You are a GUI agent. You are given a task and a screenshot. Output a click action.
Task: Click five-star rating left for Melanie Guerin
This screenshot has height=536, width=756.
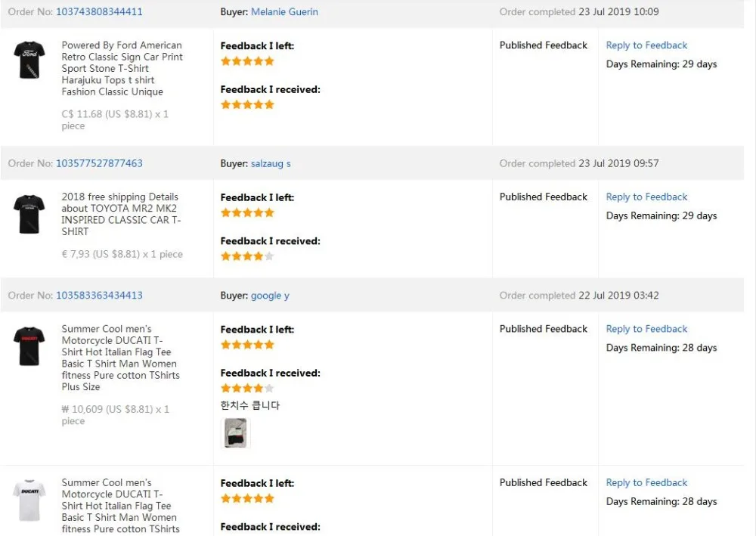pyautogui.click(x=247, y=61)
